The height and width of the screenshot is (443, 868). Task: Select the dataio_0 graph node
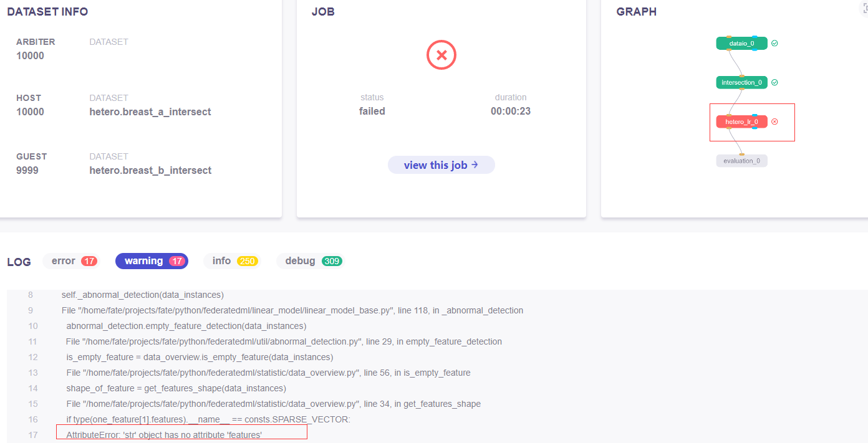[x=741, y=43]
